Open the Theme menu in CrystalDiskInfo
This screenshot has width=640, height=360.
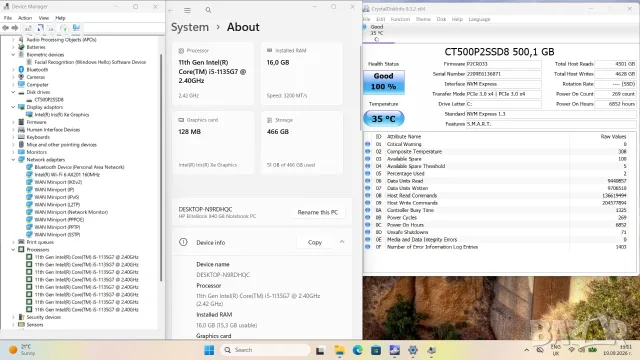point(423,19)
